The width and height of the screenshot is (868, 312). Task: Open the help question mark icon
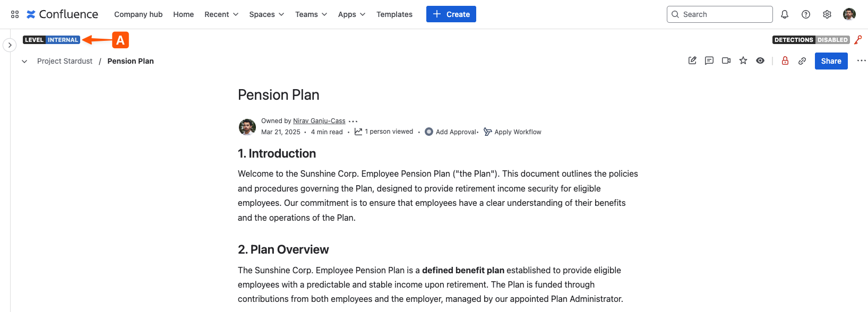[x=806, y=14]
